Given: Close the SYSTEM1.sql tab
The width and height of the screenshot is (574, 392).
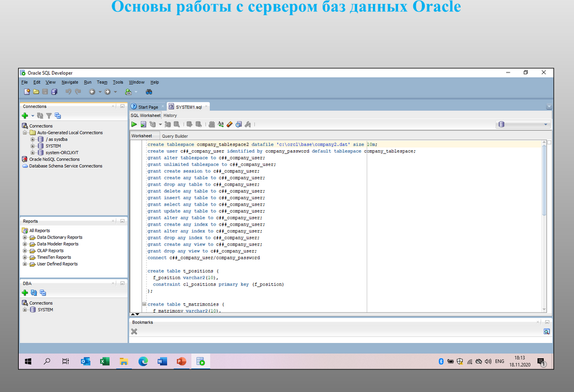Looking at the screenshot, I should pos(206,106).
